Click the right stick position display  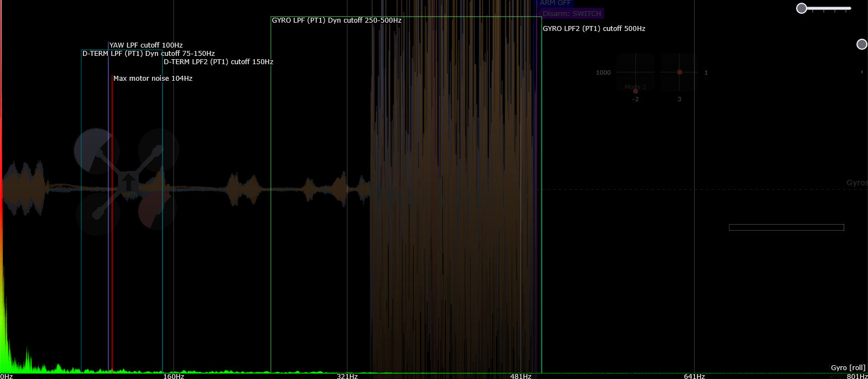[679, 72]
